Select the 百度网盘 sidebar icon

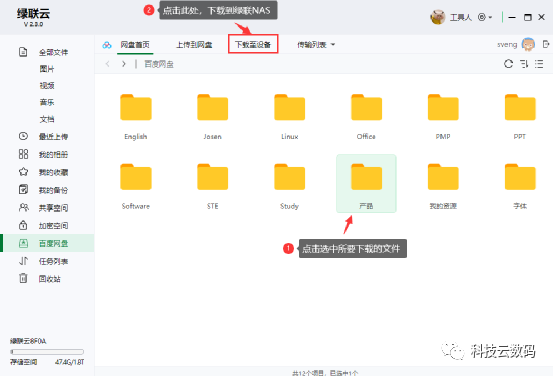(x=23, y=243)
